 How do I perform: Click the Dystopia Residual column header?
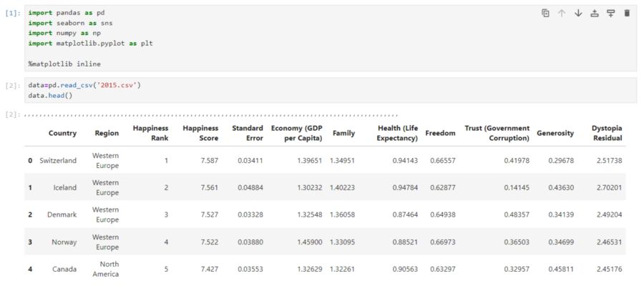tap(606, 133)
